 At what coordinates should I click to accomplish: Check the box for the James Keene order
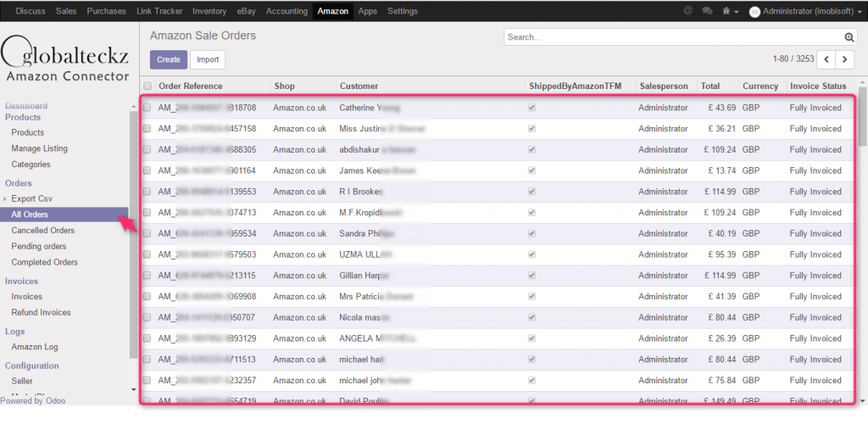[x=147, y=171]
